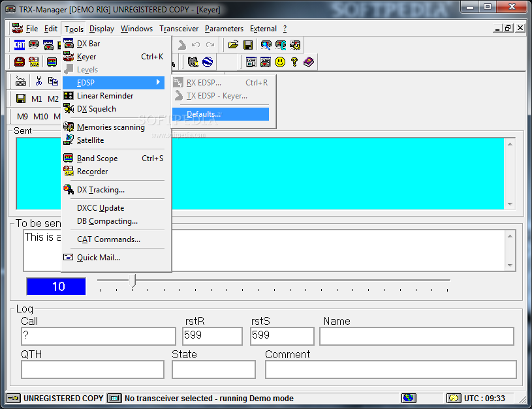532x409 pixels.
Task: Click the keyboard icon in keyer toolbar
Action: click(21, 81)
